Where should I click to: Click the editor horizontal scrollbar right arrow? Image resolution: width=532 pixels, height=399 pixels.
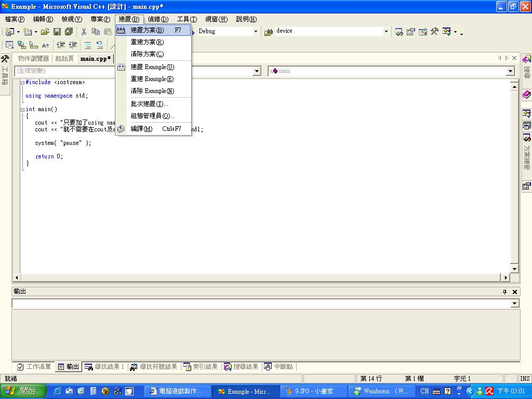[x=506, y=277]
